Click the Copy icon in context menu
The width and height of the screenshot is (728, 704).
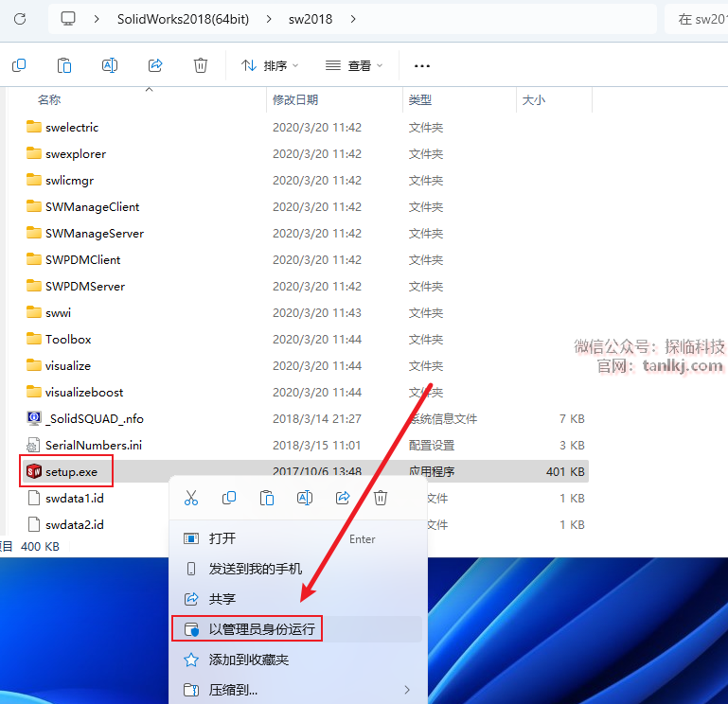229,498
